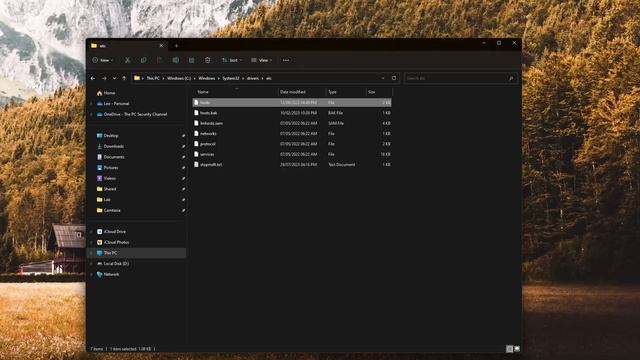Open iCloud Photos in navigation pane
The image size is (640, 360).
click(x=116, y=242)
